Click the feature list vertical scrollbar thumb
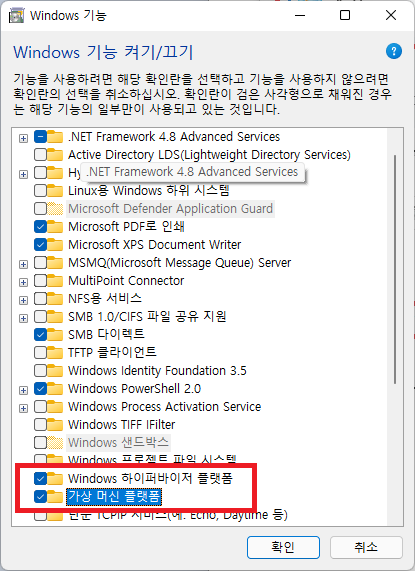415x571 pixels. [x=395, y=269]
